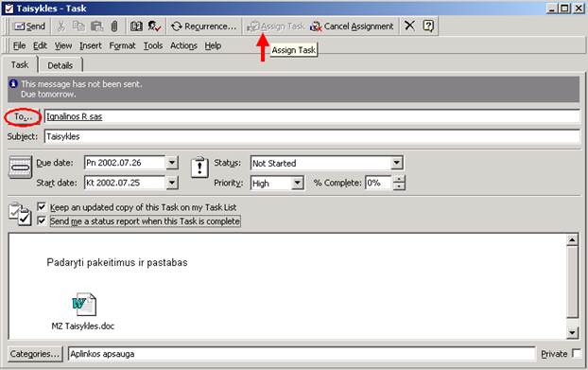The image size is (588, 370).
Task: Uncheck Send me a status report checkbox
Action: pyautogui.click(x=42, y=220)
